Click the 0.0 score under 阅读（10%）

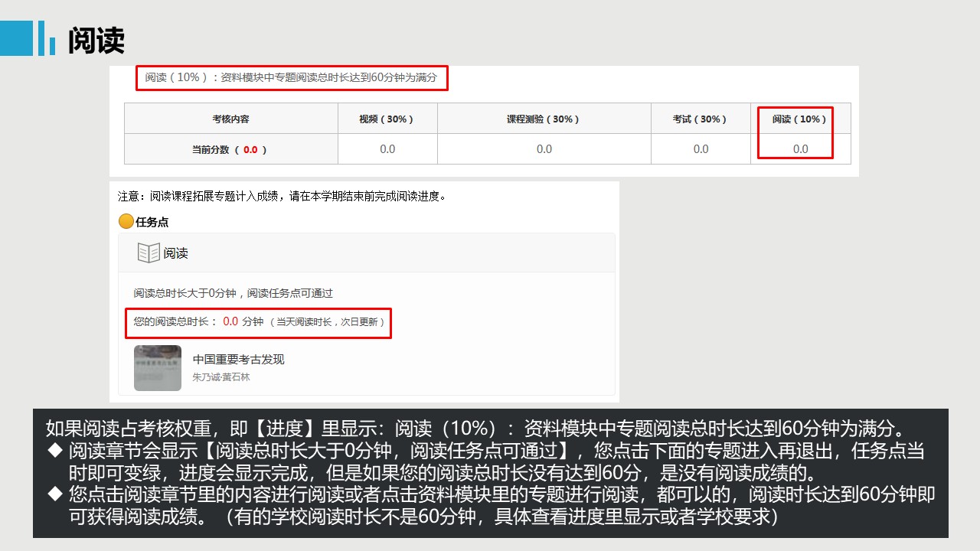[800, 149]
